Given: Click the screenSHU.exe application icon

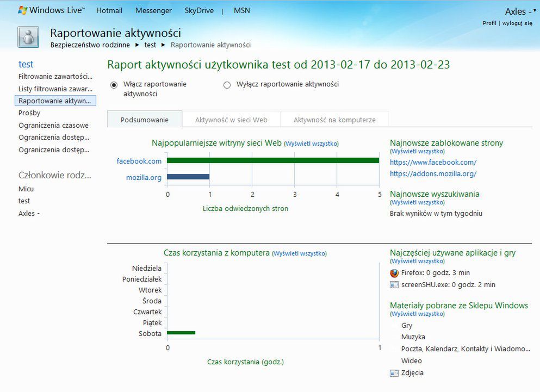Looking at the screenshot, I should [394, 285].
